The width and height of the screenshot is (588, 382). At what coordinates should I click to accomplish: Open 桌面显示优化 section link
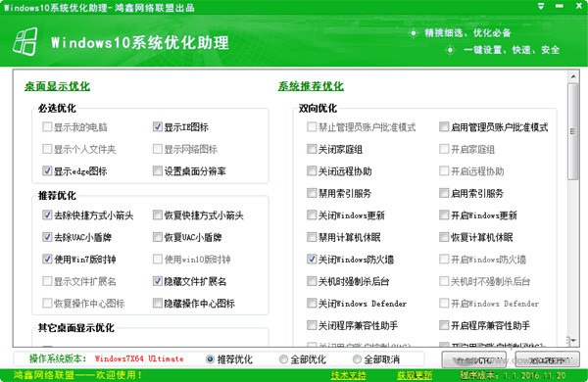(x=57, y=86)
